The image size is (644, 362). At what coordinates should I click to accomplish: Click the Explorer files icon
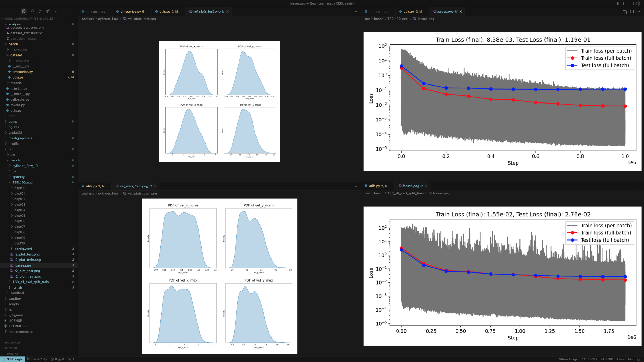pos(24,12)
